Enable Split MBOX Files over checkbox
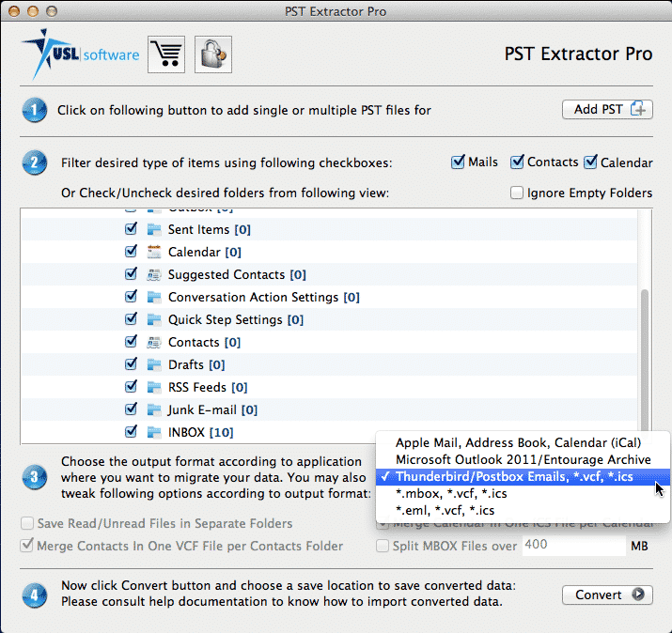The height and width of the screenshot is (633, 672). click(383, 546)
